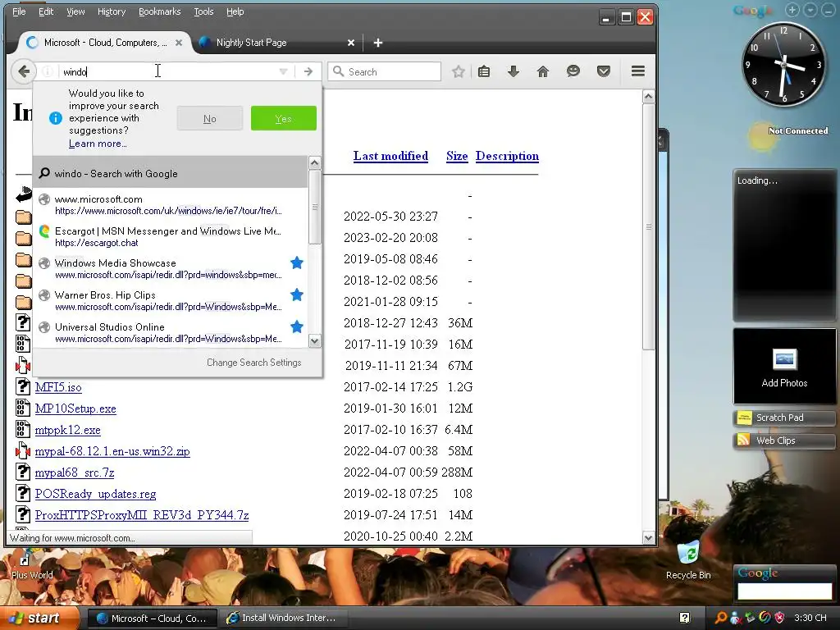Click the plus button on sidebar top
This screenshot has height=630, width=840.
[792, 10]
